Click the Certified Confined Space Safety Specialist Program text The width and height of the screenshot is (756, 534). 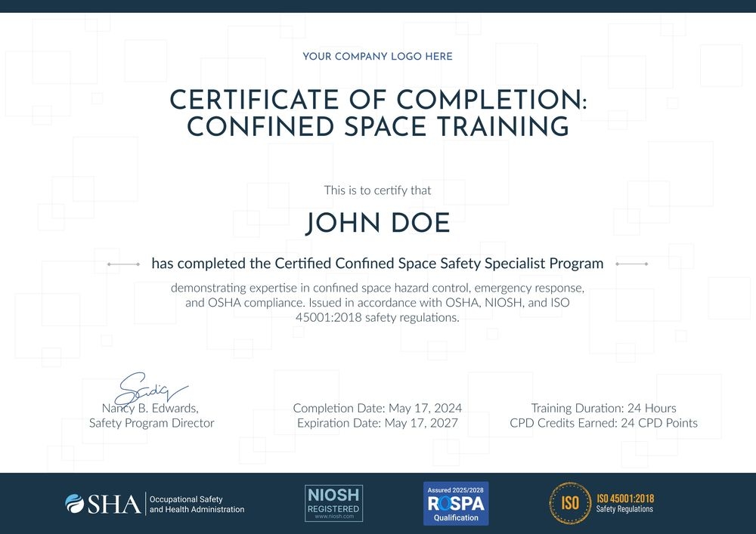(377, 264)
